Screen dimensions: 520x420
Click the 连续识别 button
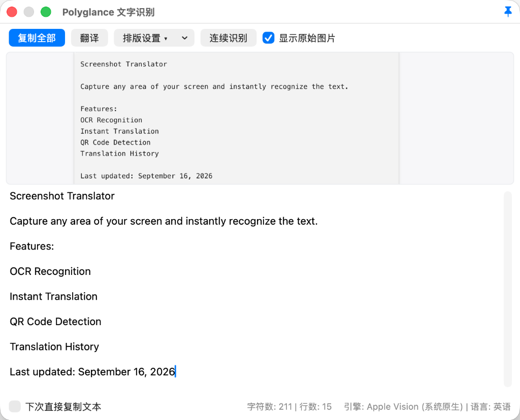(228, 38)
